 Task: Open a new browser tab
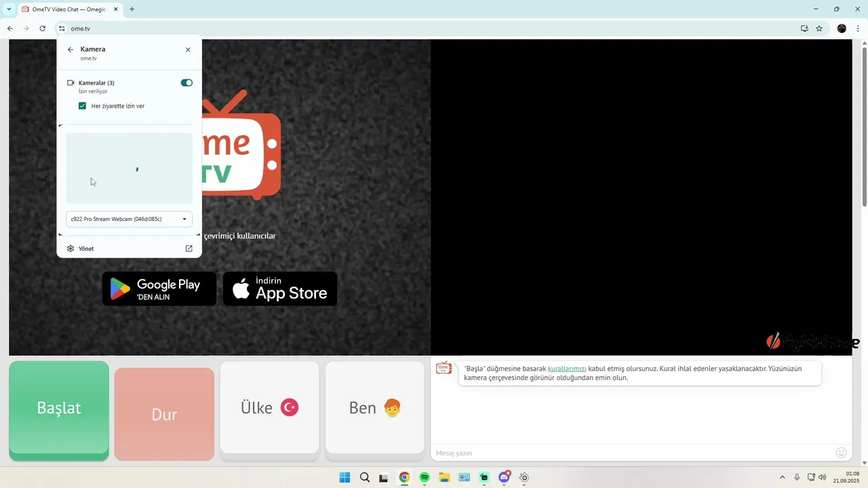(132, 9)
